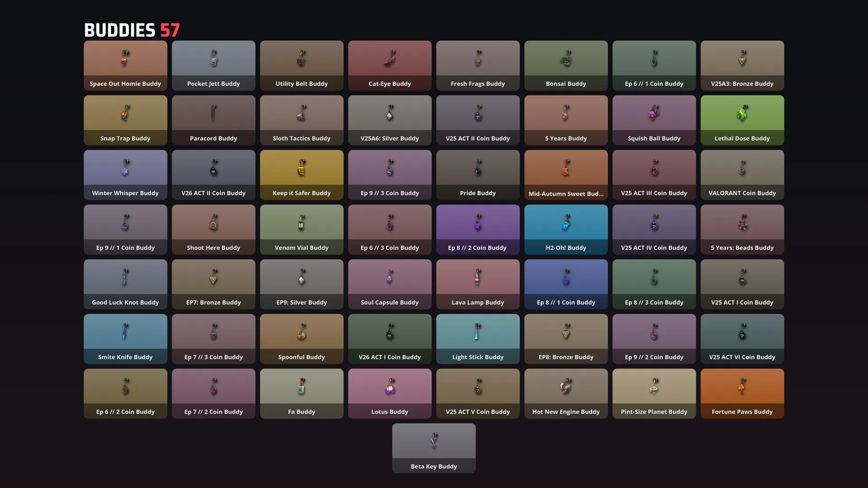Click the 'V25A3: Bronze Buddy' label

pos(742,84)
